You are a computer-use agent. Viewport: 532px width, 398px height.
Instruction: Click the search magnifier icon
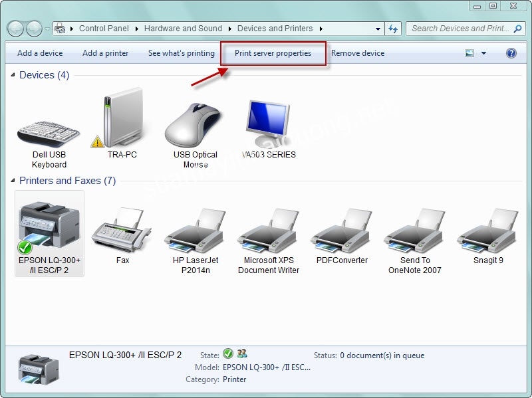tap(517, 29)
